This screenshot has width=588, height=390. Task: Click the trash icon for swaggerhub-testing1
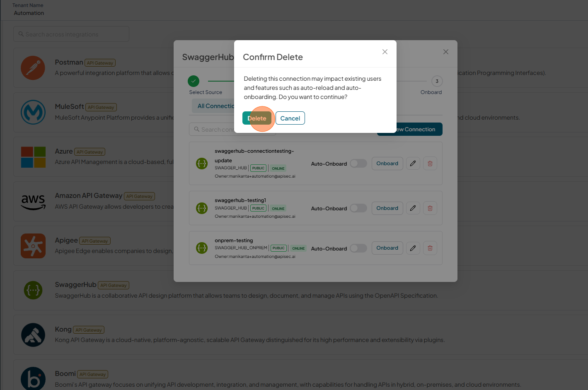[x=430, y=208]
